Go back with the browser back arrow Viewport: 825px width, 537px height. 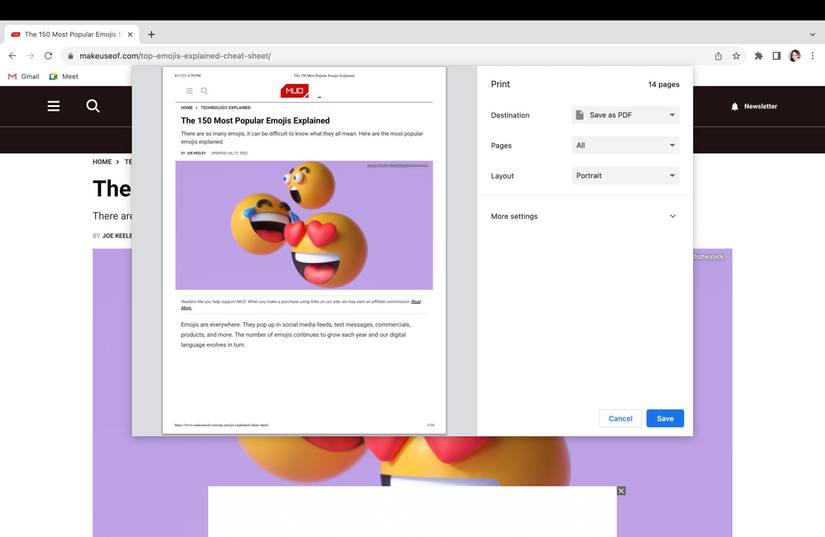(x=12, y=56)
